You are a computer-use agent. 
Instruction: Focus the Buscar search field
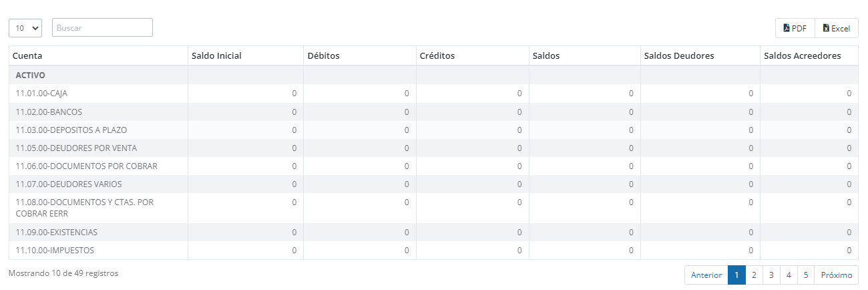[x=102, y=27]
